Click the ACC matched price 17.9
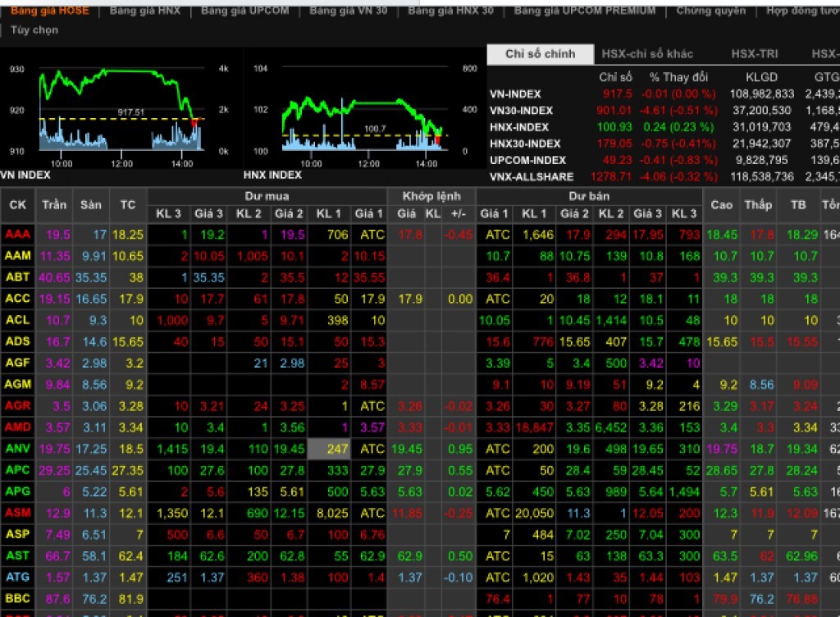This screenshot has width=840, height=617. point(410,299)
